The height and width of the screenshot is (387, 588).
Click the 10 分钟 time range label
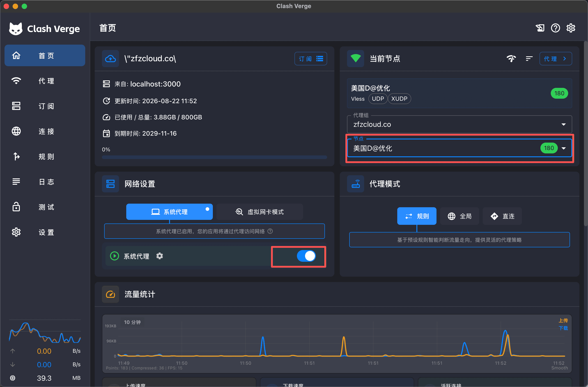click(x=132, y=322)
